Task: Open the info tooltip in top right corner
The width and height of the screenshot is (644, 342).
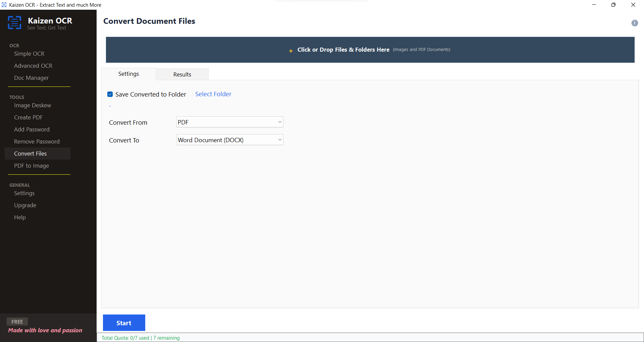Action: (x=635, y=23)
